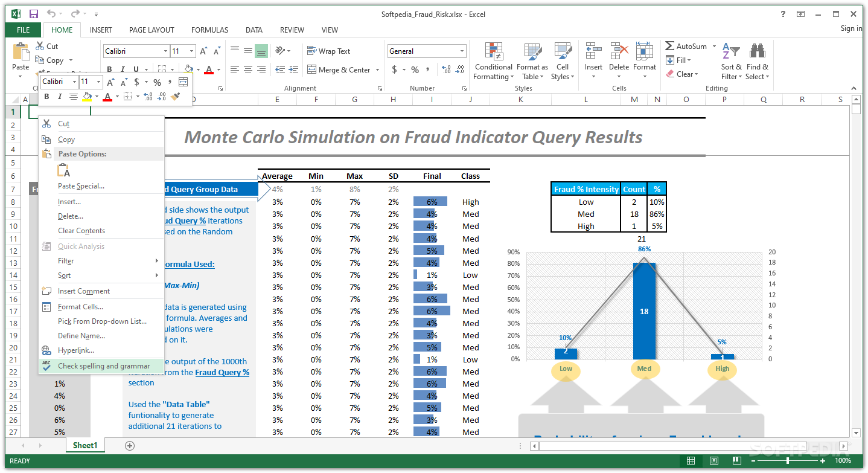Toggle Wrap Text in the Alignment group

(x=328, y=51)
